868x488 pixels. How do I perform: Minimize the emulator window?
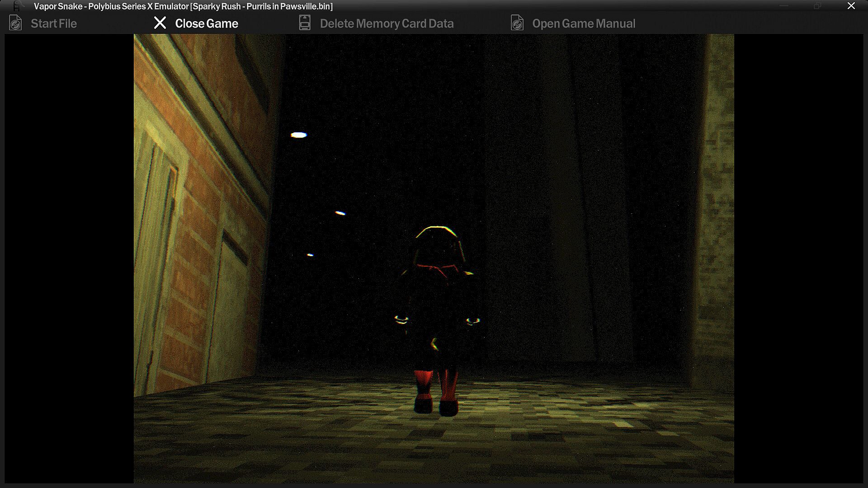[x=784, y=6]
